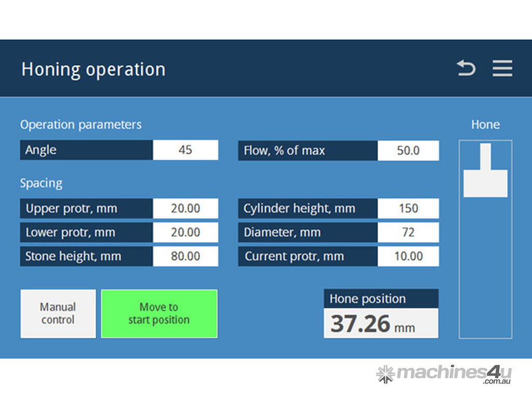Select the Angle value field
Viewport: 532px width, 399px height.
click(x=185, y=150)
